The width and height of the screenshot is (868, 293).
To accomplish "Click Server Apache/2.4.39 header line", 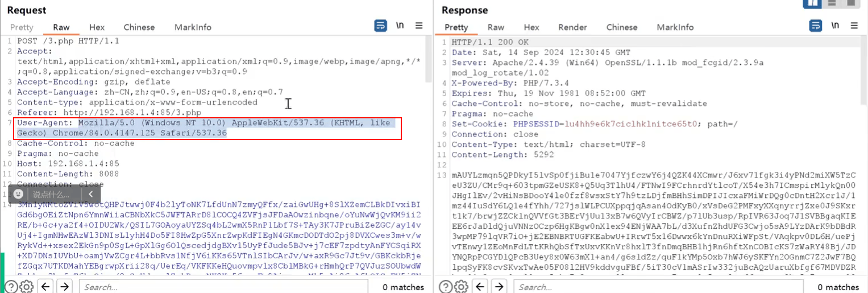I will [607, 68].
